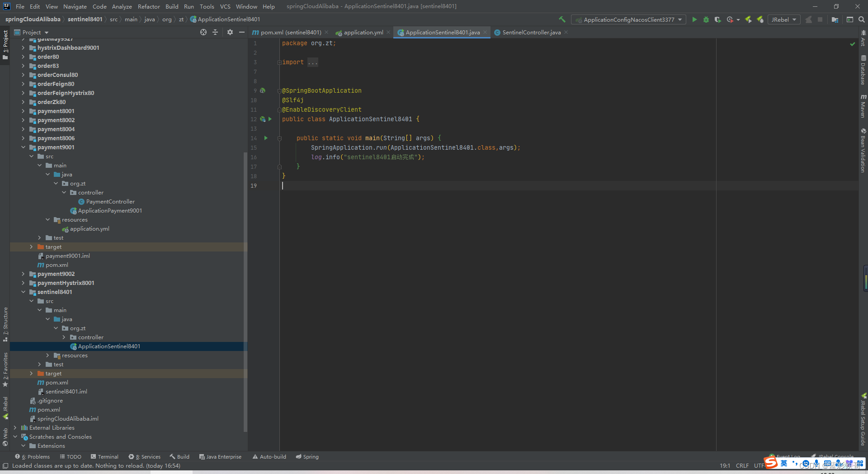Collapse the sentinel8401 module
The width and height of the screenshot is (868, 474).
click(23, 292)
